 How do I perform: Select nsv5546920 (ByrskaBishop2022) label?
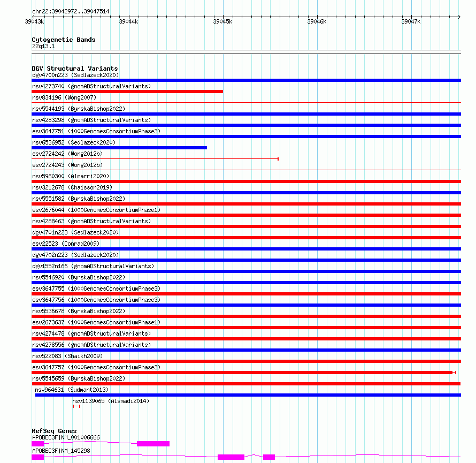[x=79, y=277]
